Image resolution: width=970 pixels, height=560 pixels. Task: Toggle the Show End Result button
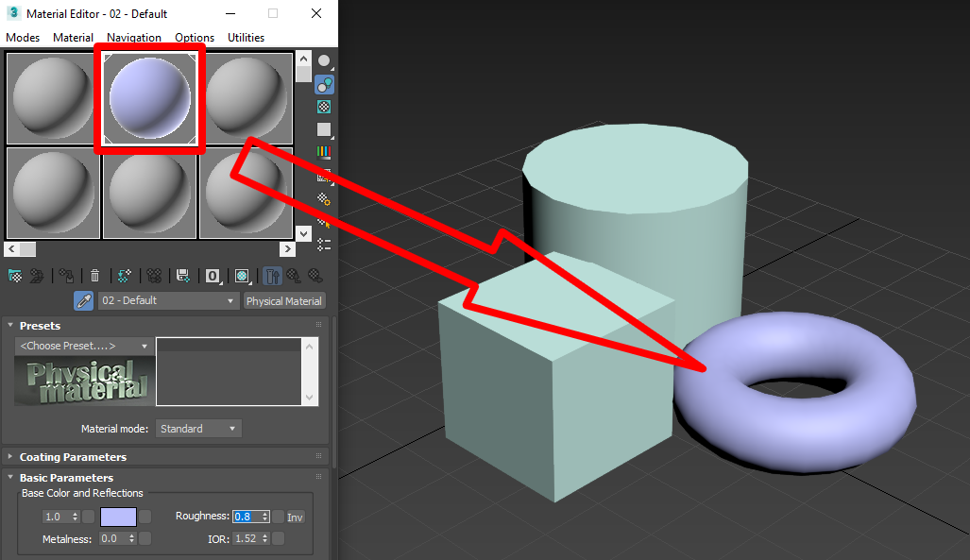272,276
